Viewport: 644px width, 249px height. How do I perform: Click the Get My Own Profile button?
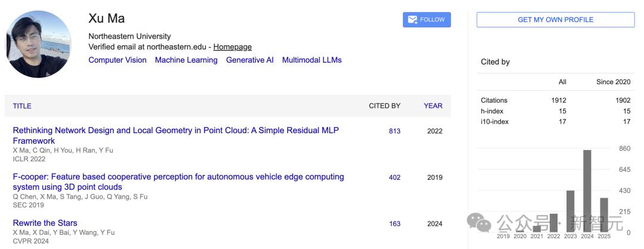(555, 20)
